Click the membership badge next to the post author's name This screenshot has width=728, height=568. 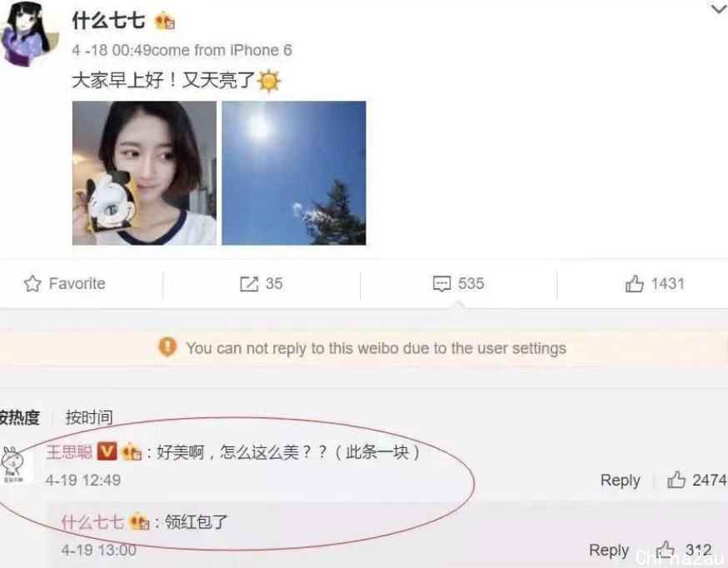point(165,22)
